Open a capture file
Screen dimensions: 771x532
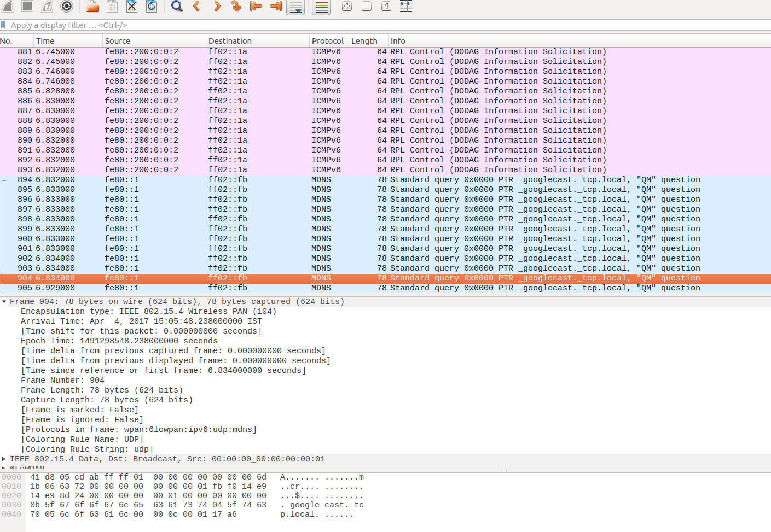(x=92, y=5)
